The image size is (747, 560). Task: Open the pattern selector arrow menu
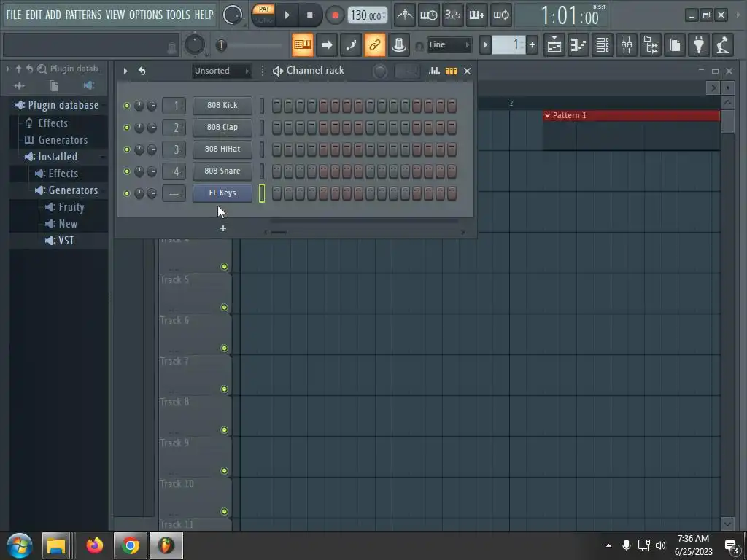click(x=485, y=45)
